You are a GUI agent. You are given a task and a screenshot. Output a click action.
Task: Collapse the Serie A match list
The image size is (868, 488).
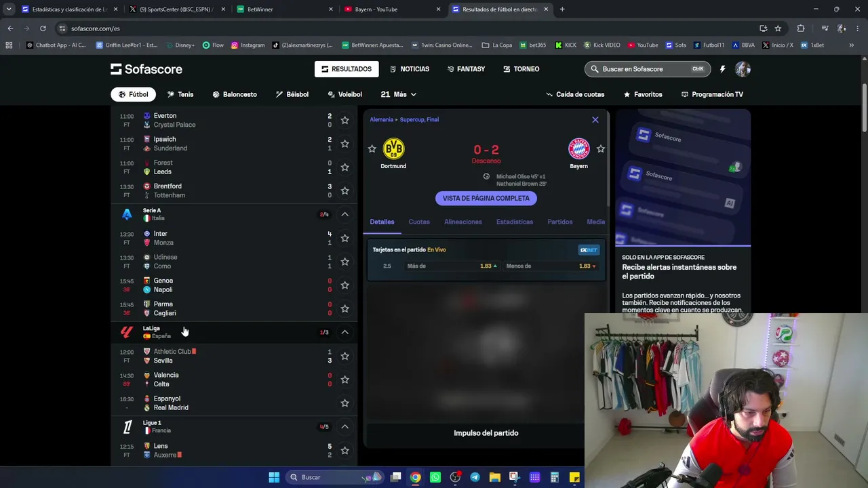point(344,214)
